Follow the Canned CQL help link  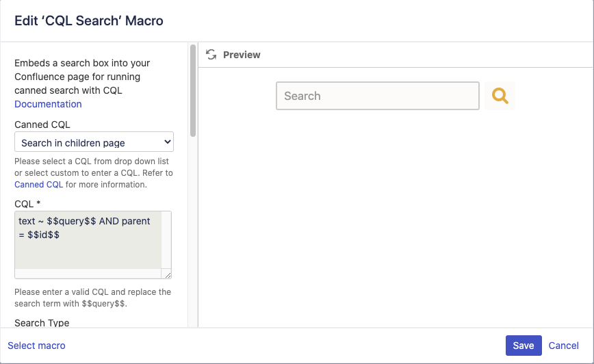[x=38, y=185]
